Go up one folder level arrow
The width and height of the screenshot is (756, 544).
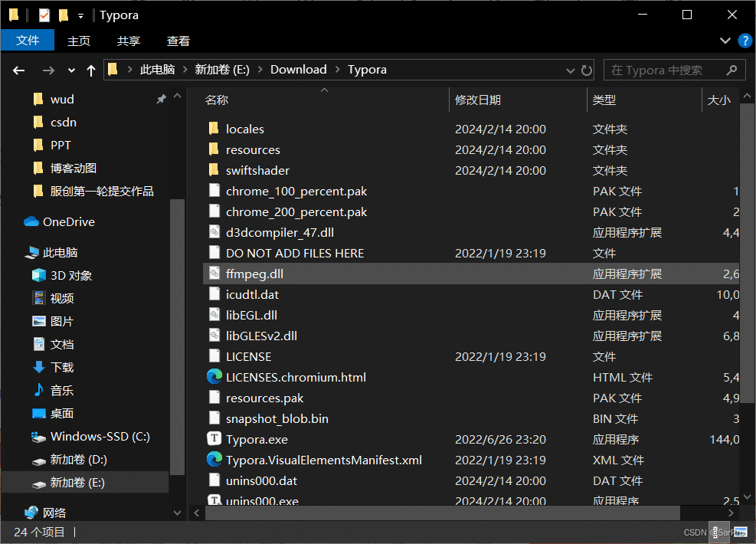(x=91, y=70)
